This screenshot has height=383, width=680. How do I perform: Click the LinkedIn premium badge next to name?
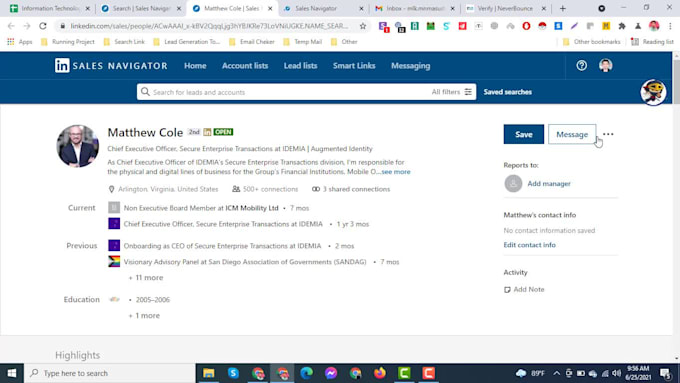207,132
